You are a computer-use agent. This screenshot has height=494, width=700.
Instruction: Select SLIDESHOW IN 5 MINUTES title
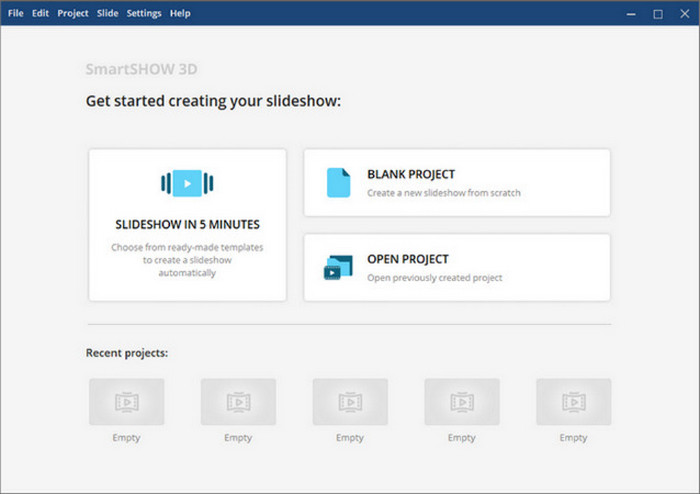pos(188,224)
